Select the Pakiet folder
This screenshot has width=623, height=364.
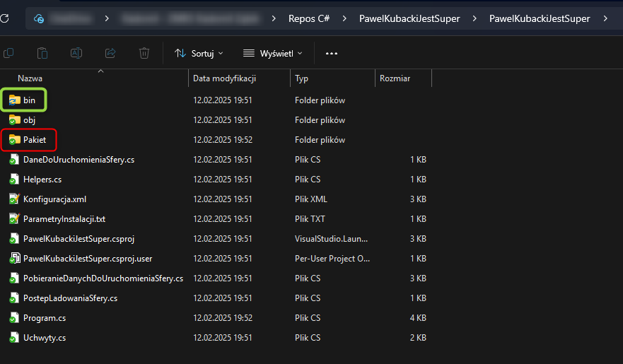34,140
